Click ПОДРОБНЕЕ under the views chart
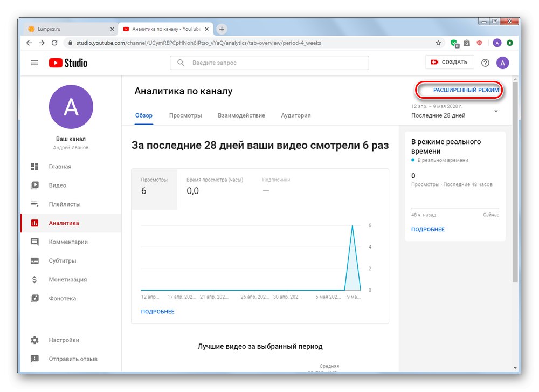The width and height of the screenshot is (539, 392). [x=158, y=312]
